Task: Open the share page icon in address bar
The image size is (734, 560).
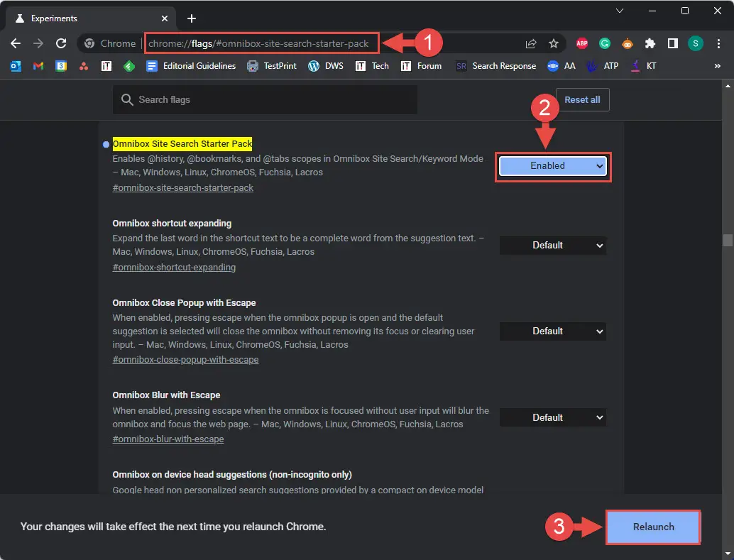Action: [x=531, y=43]
